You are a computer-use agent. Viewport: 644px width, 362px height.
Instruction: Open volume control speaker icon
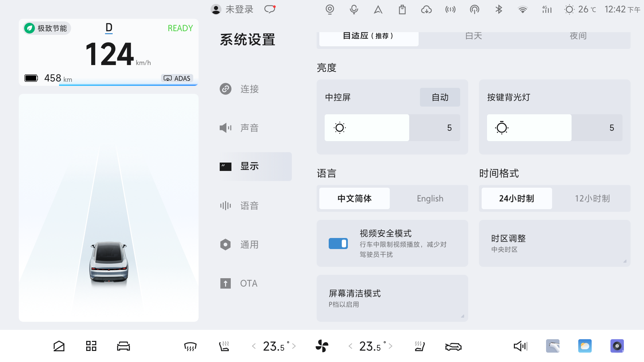520,346
